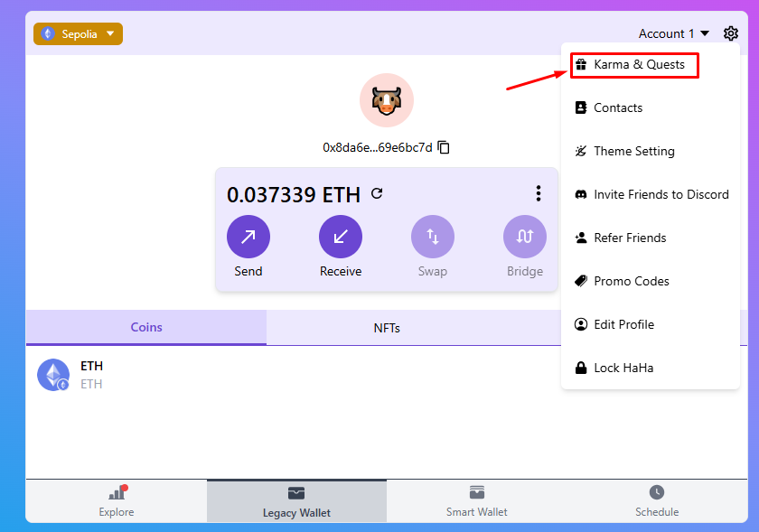Open Contacts from the menu

pyautogui.click(x=650, y=108)
